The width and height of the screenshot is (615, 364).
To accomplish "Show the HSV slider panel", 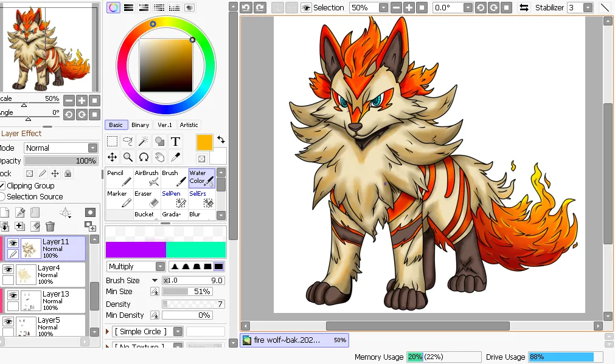I will coord(144,7).
